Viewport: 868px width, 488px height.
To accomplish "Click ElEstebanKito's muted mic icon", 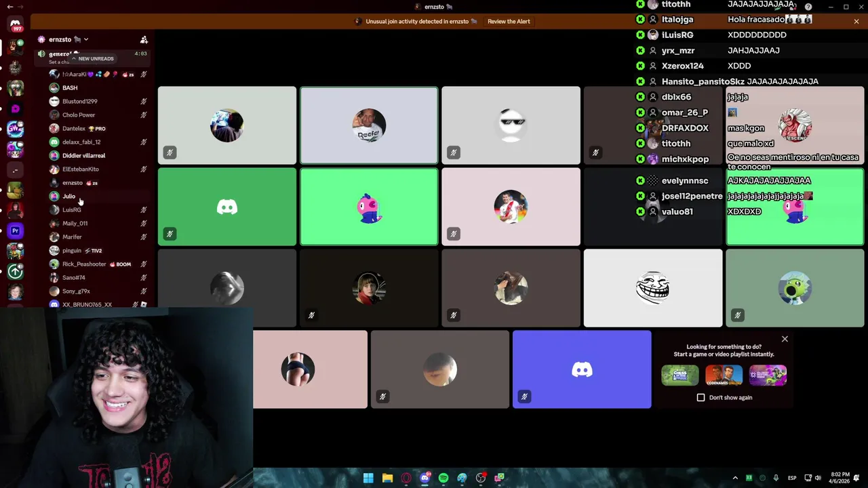I will click(x=144, y=169).
